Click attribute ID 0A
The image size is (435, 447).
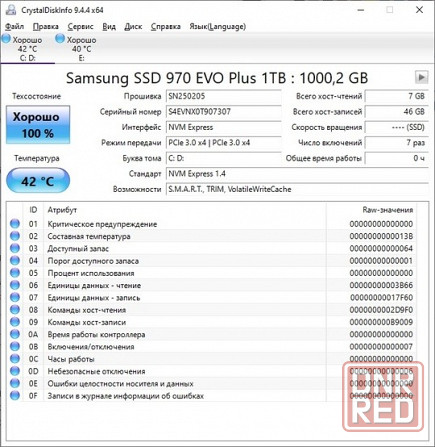pyautogui.click(x=33, y=334)
